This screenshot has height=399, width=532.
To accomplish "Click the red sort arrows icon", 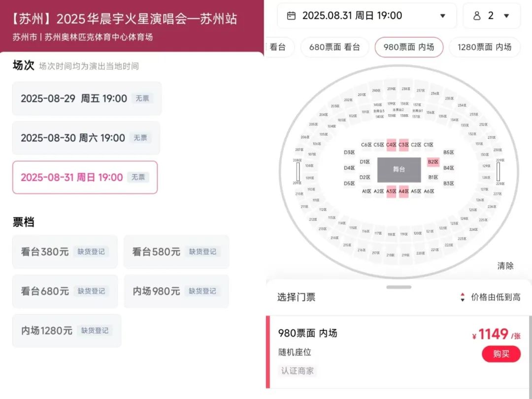I will 463,297.
